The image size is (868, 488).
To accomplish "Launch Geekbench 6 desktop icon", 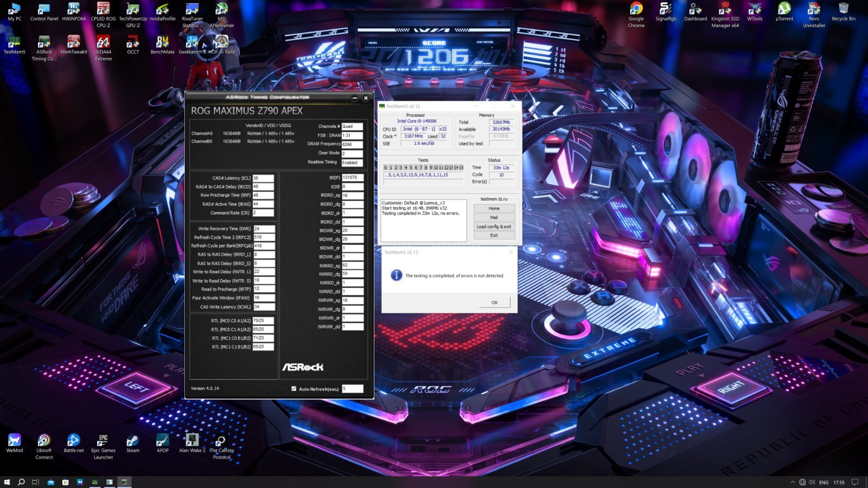I will click(192, 46).
